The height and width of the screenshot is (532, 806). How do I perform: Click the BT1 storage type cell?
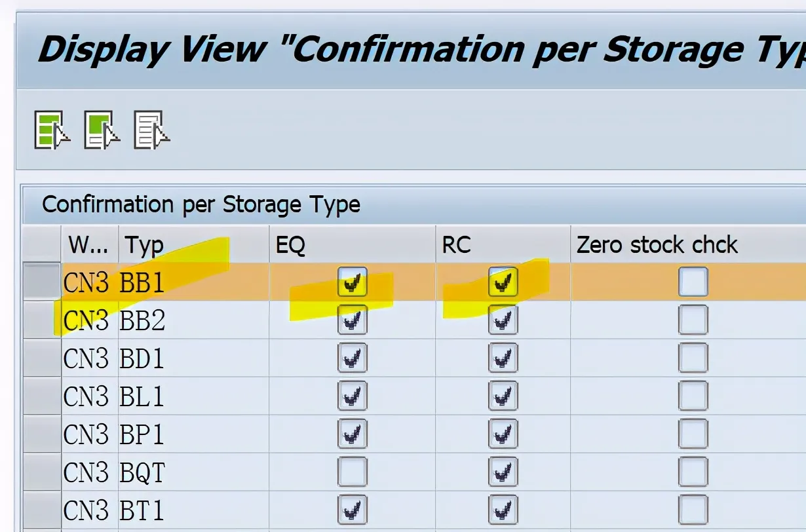142,510
